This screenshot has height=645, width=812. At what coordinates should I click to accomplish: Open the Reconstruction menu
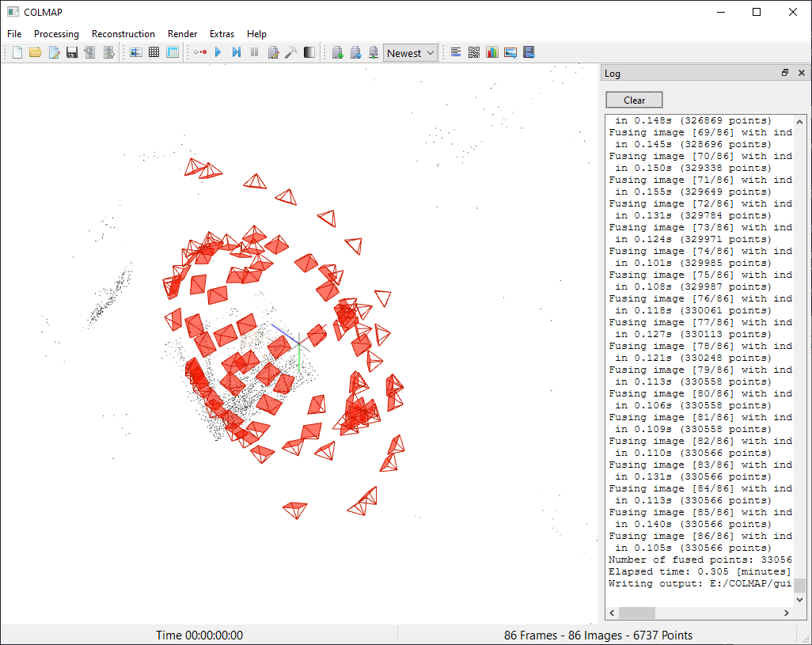click(x=123, y=34)
